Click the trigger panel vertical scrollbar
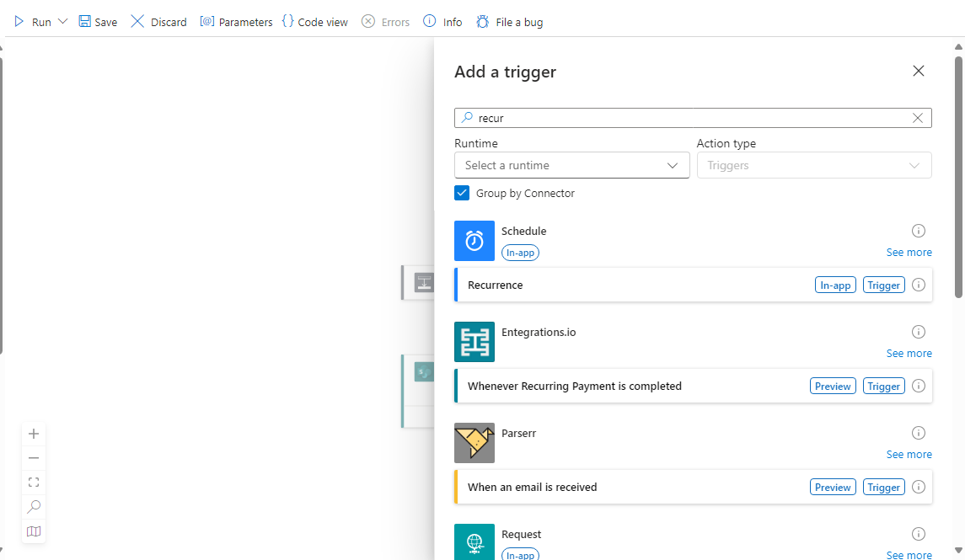Screen dimensions: 965x560 point(958,179)
